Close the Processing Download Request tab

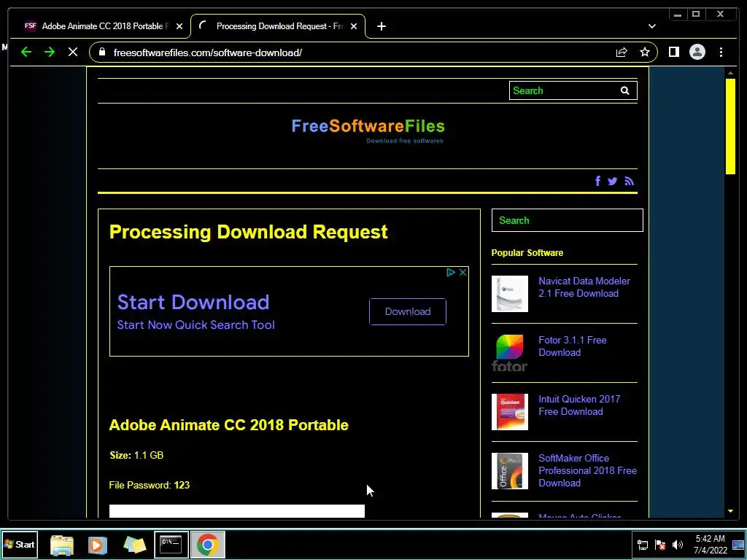pyautogui.click(x=354, y=26)
